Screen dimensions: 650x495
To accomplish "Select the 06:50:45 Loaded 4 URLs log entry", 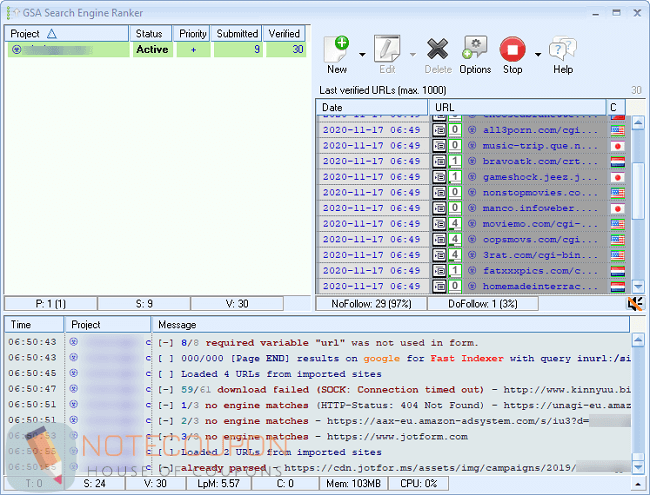I will (318, 374).
